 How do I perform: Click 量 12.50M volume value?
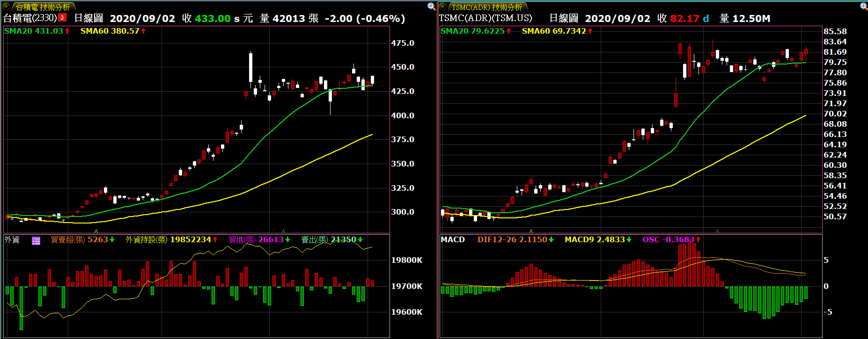745,18
